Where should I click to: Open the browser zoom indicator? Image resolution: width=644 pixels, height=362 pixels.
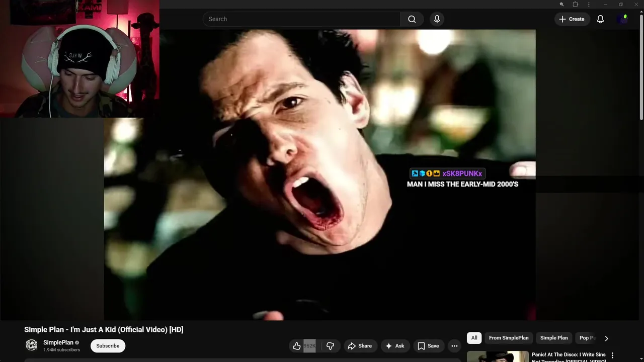click(561, 5)
